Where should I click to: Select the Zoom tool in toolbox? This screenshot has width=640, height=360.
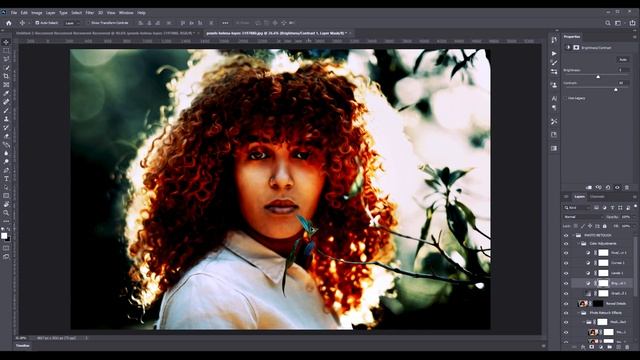pos(6,213)
